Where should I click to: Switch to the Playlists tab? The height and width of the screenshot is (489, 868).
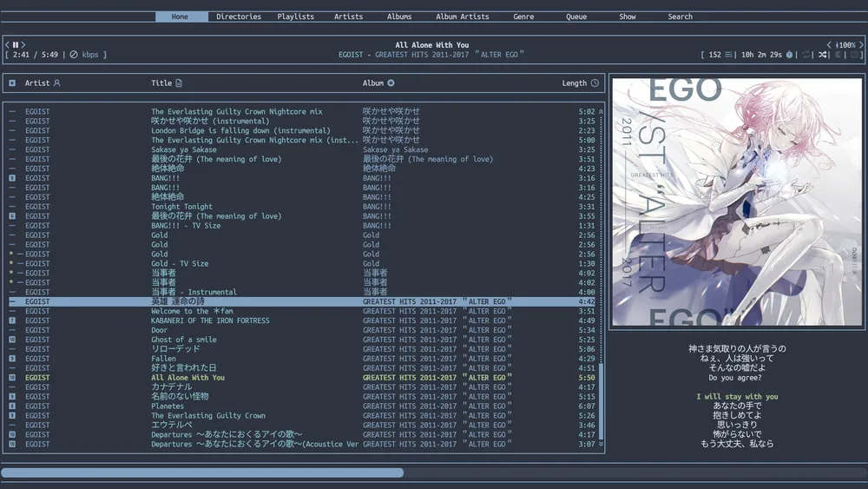click(295, 17)
